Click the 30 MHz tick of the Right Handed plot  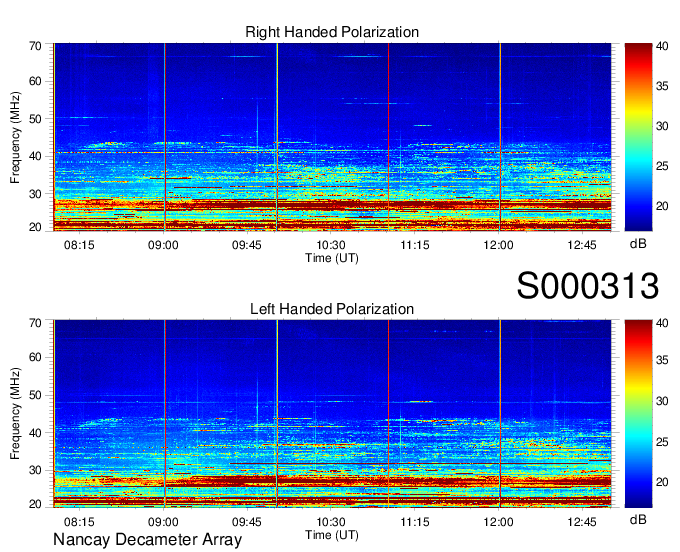click(x=35, y=194)
